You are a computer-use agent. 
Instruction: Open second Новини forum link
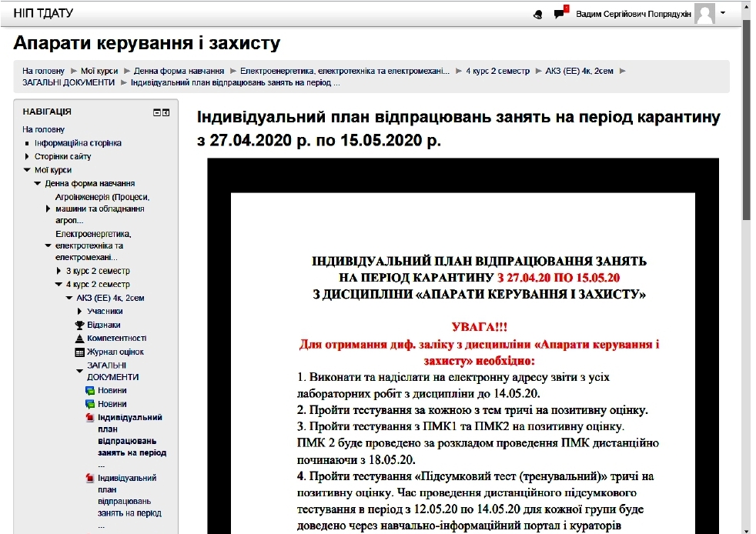tap(112, 405)
